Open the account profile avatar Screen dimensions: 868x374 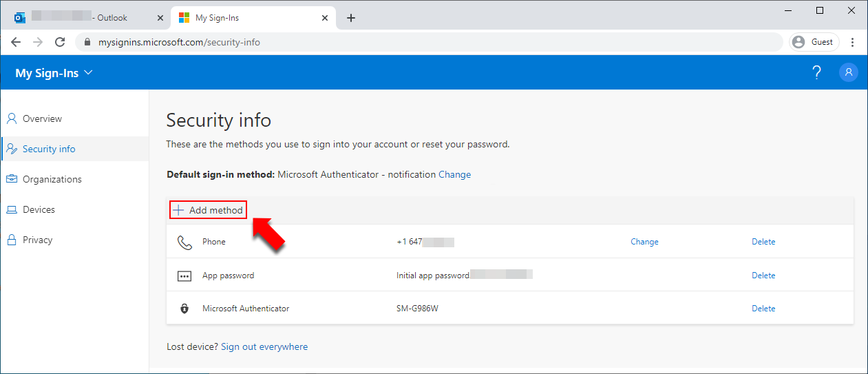(x=849, y=72)
